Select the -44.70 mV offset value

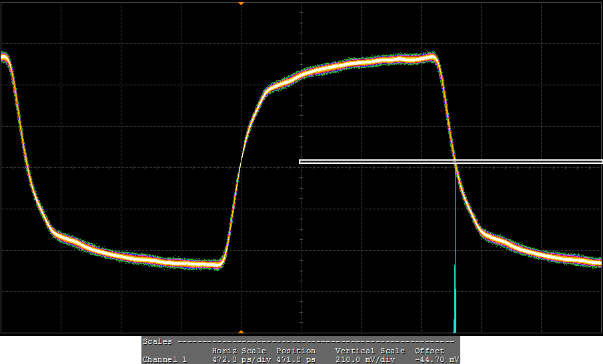tap(436, 359)
